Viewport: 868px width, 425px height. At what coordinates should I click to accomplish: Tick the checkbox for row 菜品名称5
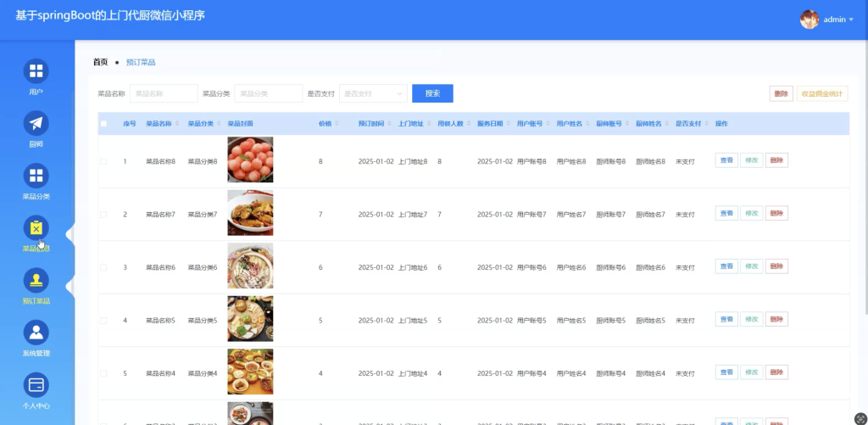pyautogui.click(x=103, y=321)
